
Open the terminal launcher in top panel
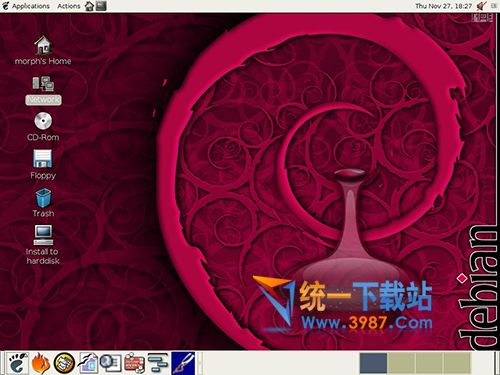click(101, 6)
